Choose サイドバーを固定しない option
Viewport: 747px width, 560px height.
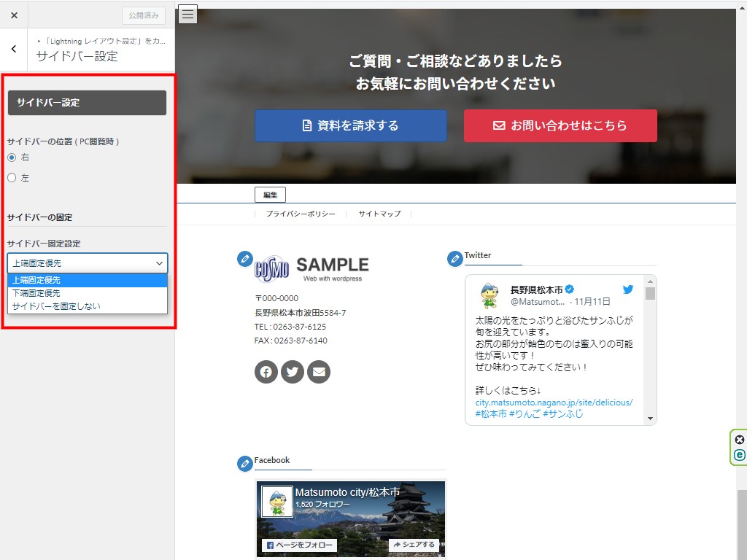pyautogui.click(x=56, y=306)
